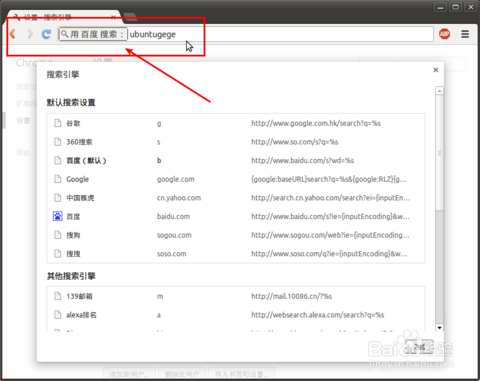This screenshot has height=381, width=480.
Task: Click the google.com.hk search URL
Action: coord(316,123)
